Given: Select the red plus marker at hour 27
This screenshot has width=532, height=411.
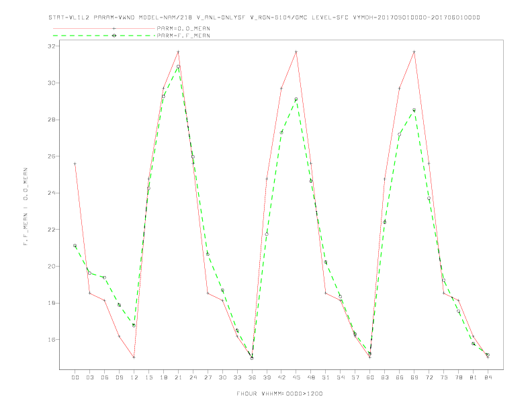Looking at the screenshot, I should (208, 293).
